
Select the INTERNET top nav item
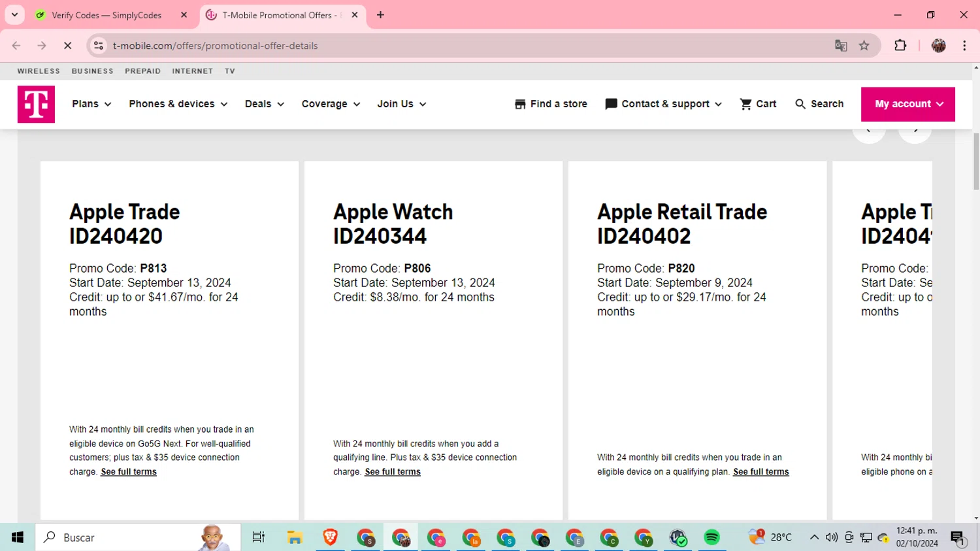click(x=192, y=71)
